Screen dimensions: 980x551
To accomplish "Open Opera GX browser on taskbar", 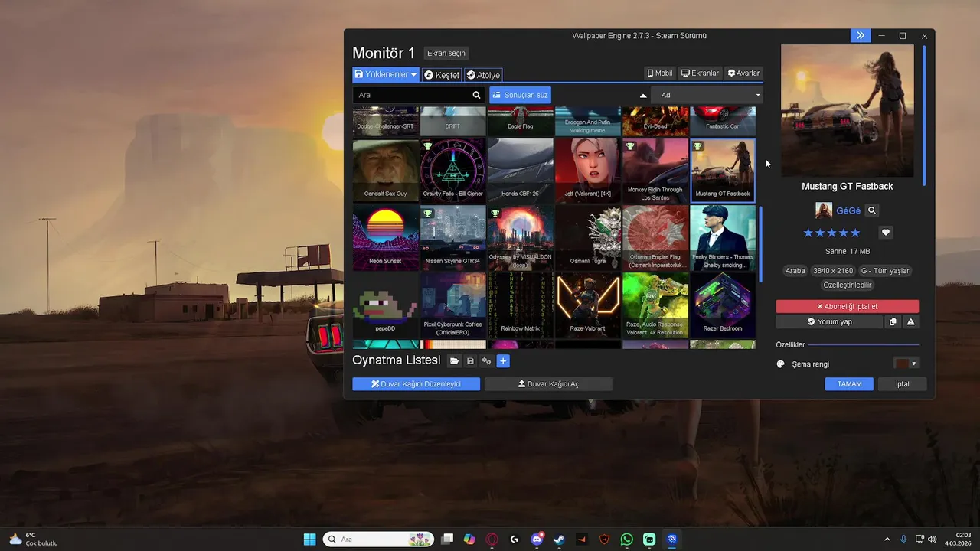I will coord(492,540).
